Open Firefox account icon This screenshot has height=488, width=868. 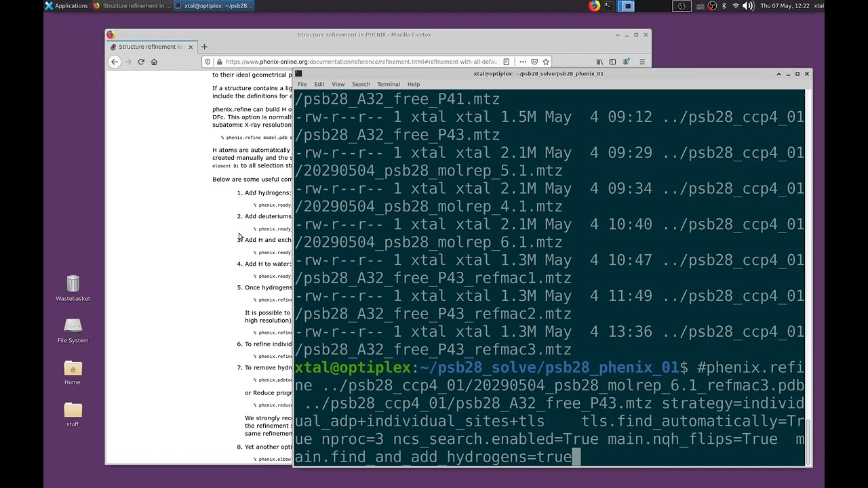pos(626,62)
